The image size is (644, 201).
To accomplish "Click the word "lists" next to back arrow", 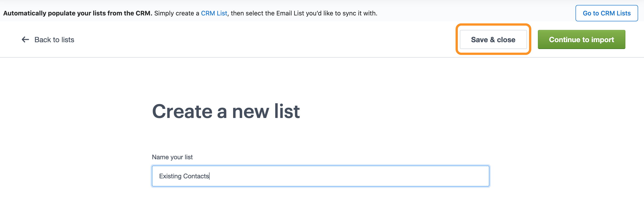I will (x=68, y=40).
